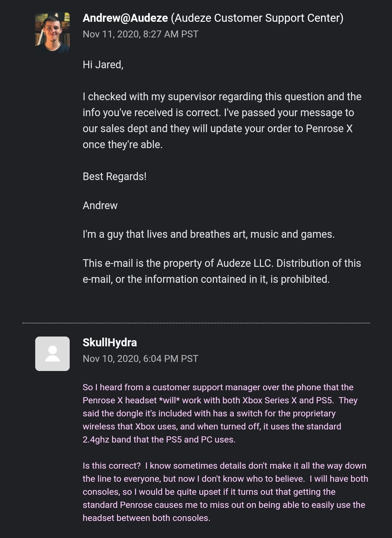Viewport: 392px width, 538px height.
Task: Click the Audeze LLC e-mail disclaimer text
Action: [222, 271]
